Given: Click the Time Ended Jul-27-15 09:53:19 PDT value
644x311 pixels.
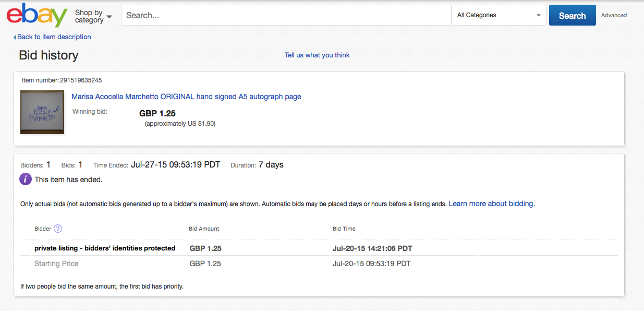Looking at the screenshot, I should 175,165.
